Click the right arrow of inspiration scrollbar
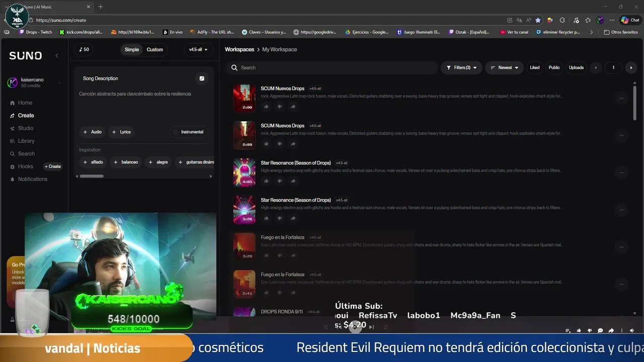Screen dimensions: 644x362 211,176
